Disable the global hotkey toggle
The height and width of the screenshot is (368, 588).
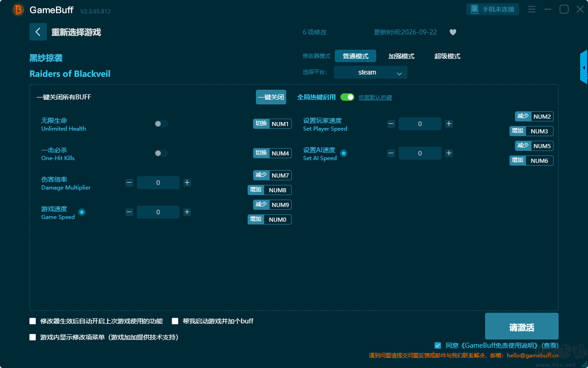(347, 97)
